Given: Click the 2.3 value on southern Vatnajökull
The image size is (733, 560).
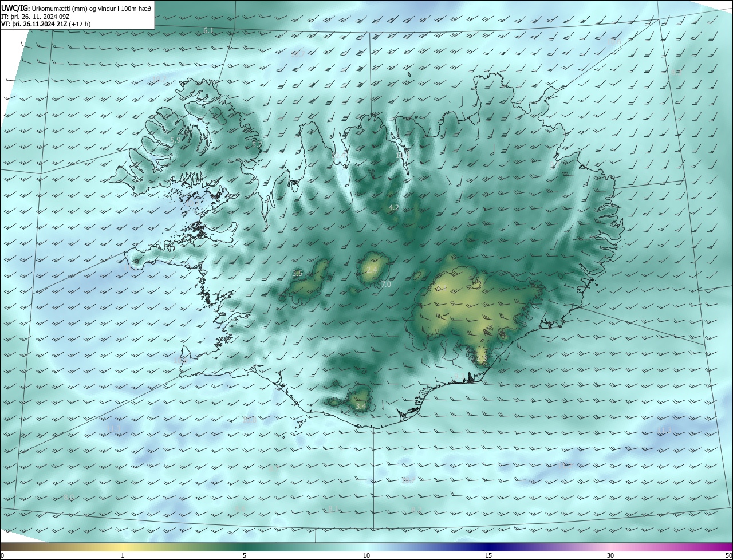Looking at the screenshot, I should [x=481, y=358].
